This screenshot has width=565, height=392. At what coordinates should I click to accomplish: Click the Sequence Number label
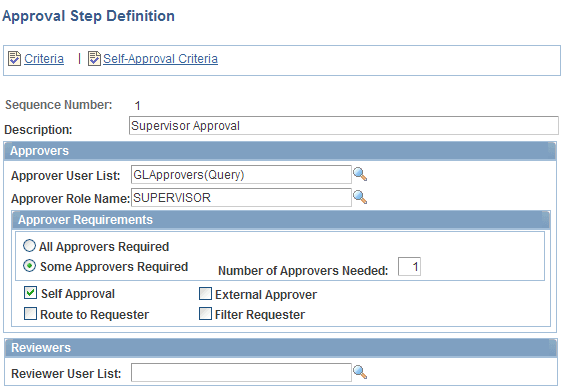59,105
